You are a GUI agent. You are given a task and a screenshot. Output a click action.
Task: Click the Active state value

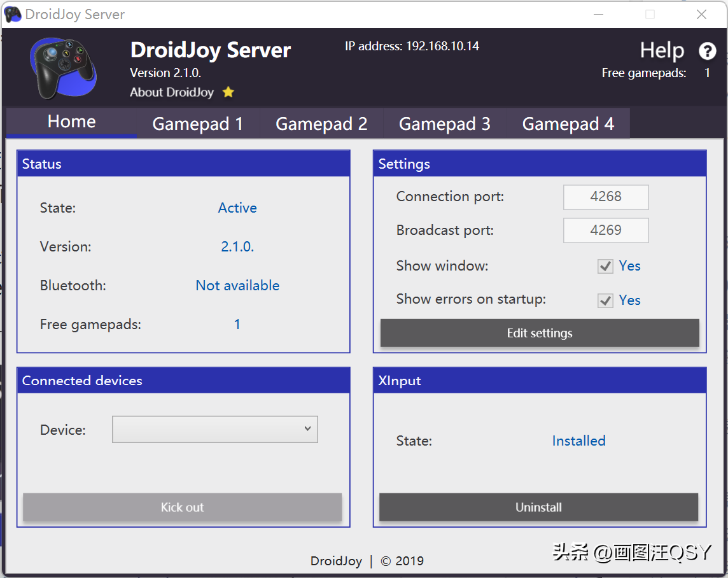pyautogui.click(x=237, y=208)
